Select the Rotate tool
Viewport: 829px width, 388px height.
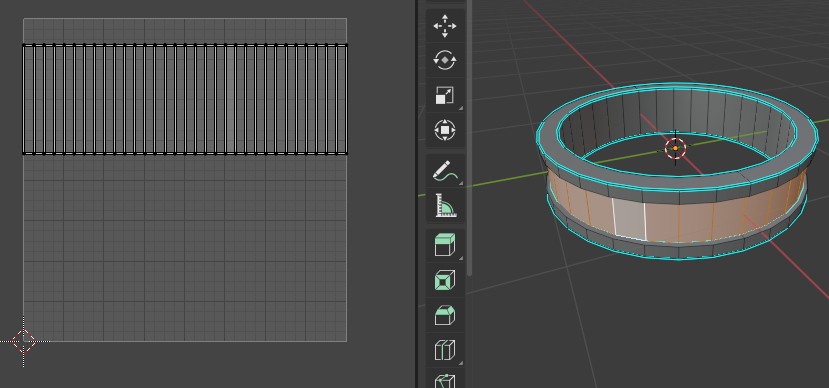(x=445, y=60)
